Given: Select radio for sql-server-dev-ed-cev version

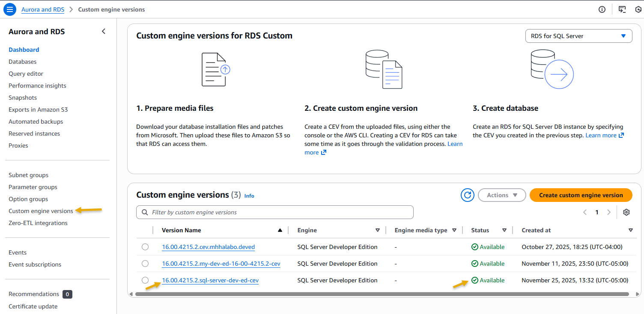Looking at the screenshot, I should click(x=145, y=280).
